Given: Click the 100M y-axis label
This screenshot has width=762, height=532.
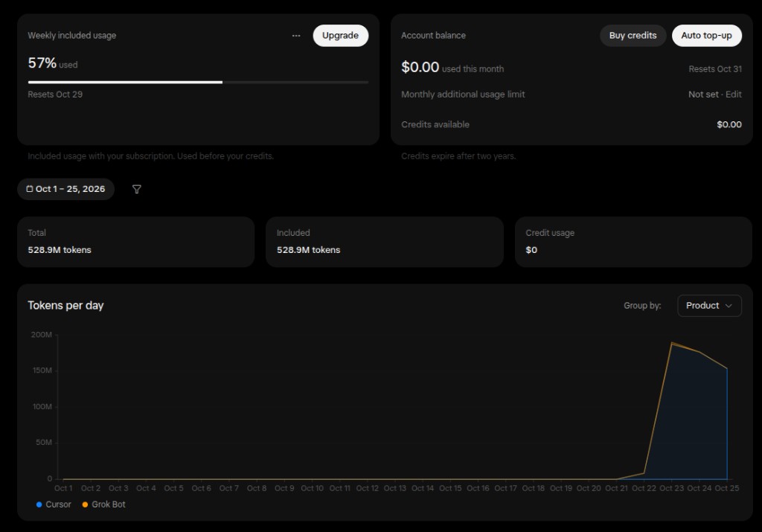Looking at the screenshot, I should pos(42,407).
